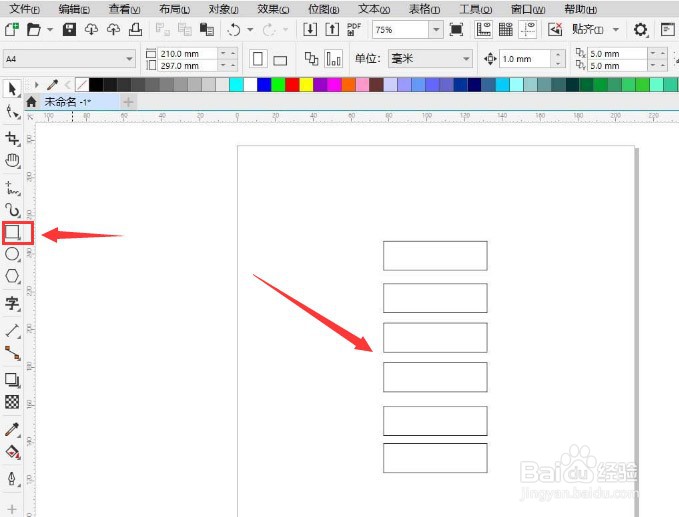Select the Drop shadow tool

[x=12, y=380]
